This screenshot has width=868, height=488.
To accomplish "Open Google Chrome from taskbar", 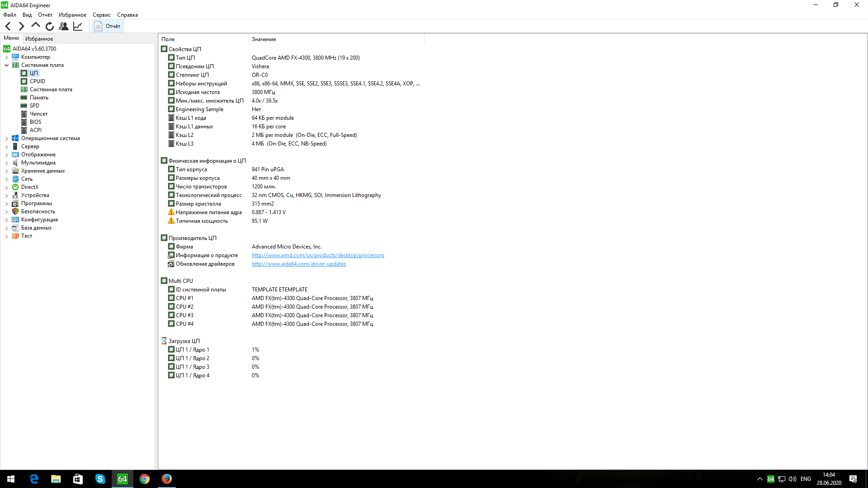I will (x=145, y=479).
